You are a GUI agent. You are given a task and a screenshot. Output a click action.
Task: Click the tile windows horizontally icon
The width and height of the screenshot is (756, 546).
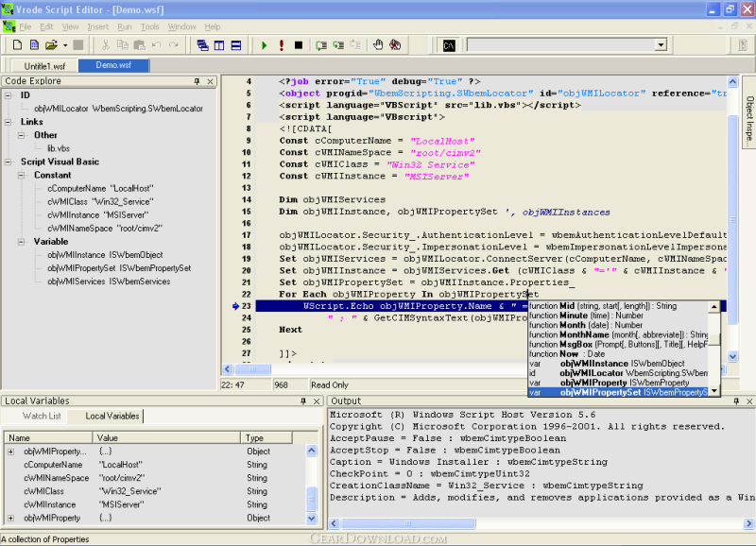tap(236, 45)
